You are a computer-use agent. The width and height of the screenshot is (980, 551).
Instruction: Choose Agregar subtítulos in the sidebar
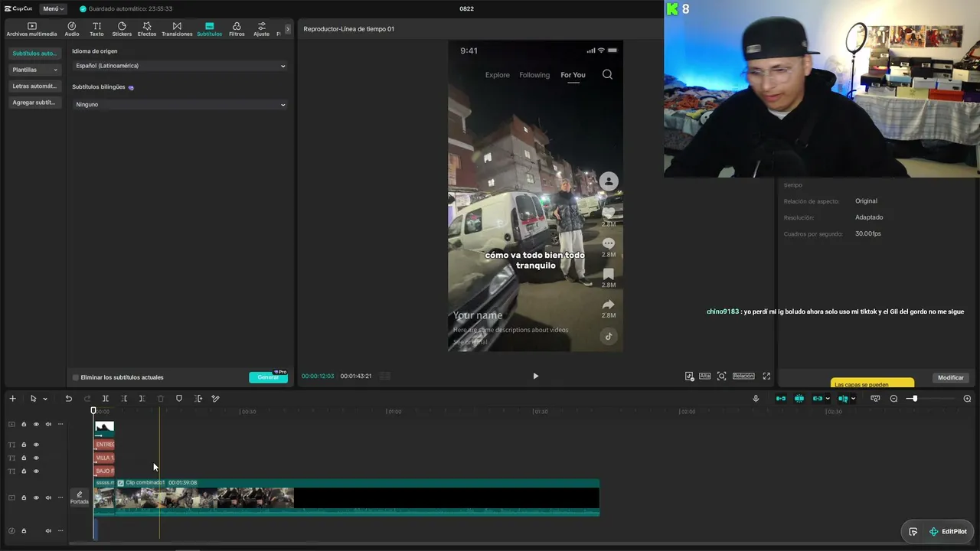(34, 103)
